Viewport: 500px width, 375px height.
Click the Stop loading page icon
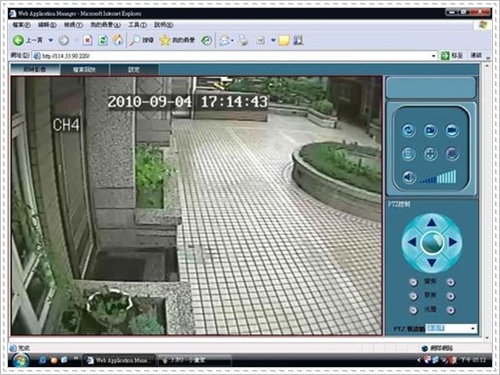pyautogui.click(x=87, y=40)
